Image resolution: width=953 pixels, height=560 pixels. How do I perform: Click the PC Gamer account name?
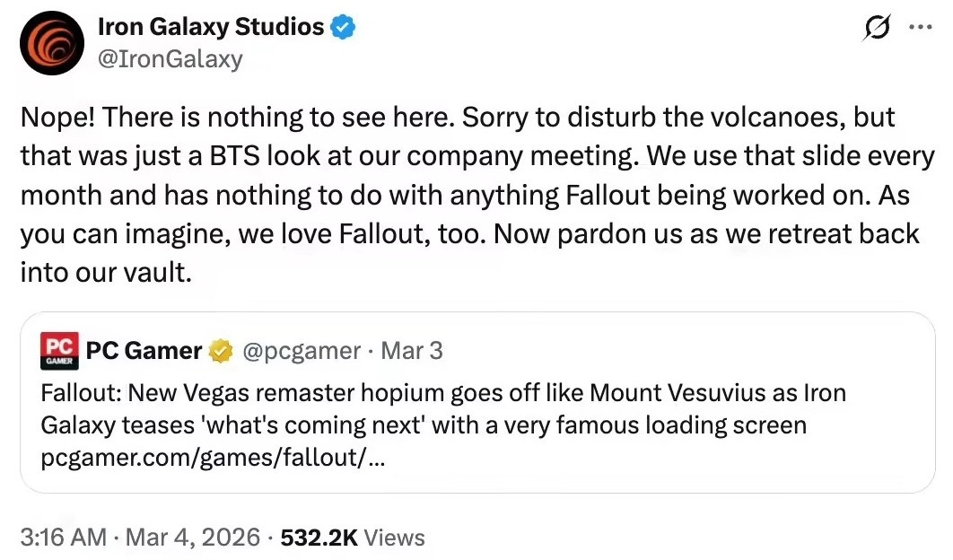coord(144,351)
